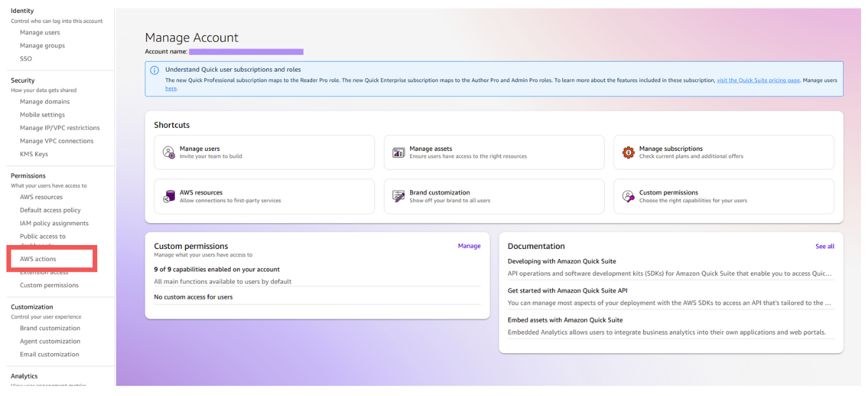The width and height of the screenshot is (868, 396).
Task: Click the Brand customization shortcut icon
Action: click(398, 196)
